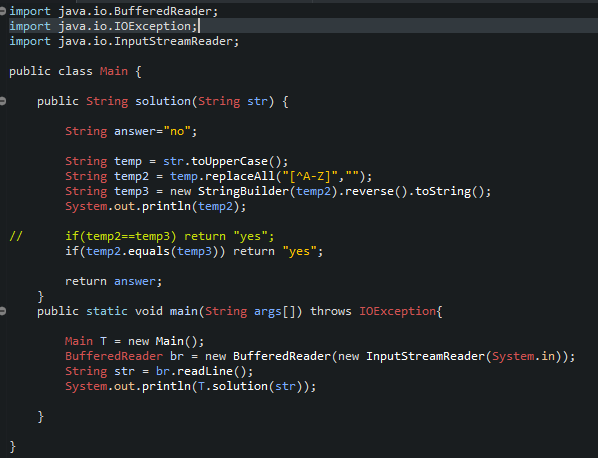Click 'reverse' method call

click(x=369, y=191)
